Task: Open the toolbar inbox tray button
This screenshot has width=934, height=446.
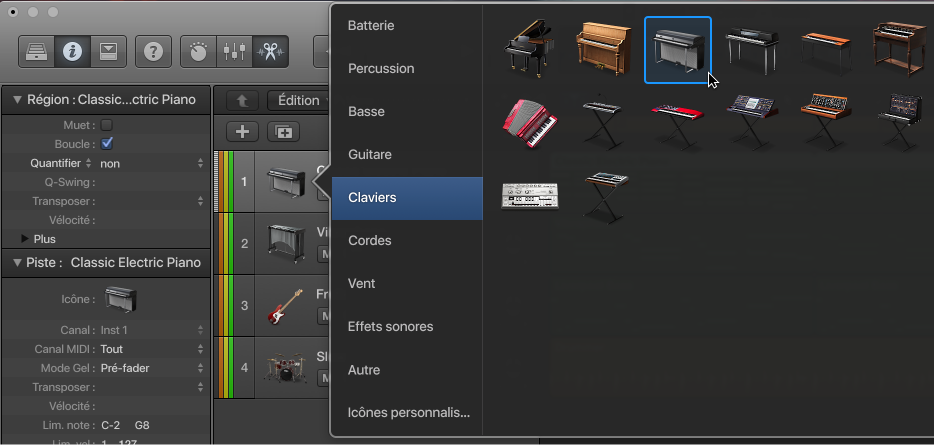Action: 108,51
